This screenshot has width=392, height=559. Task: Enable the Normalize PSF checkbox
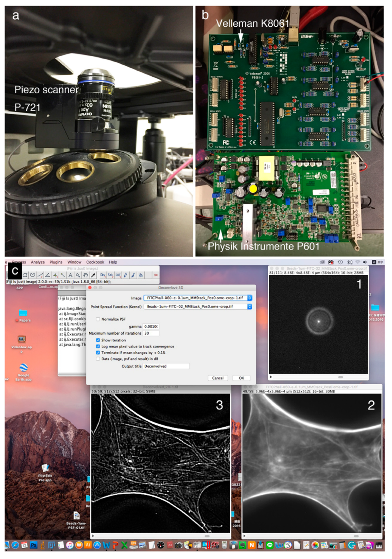coord(98,319)
